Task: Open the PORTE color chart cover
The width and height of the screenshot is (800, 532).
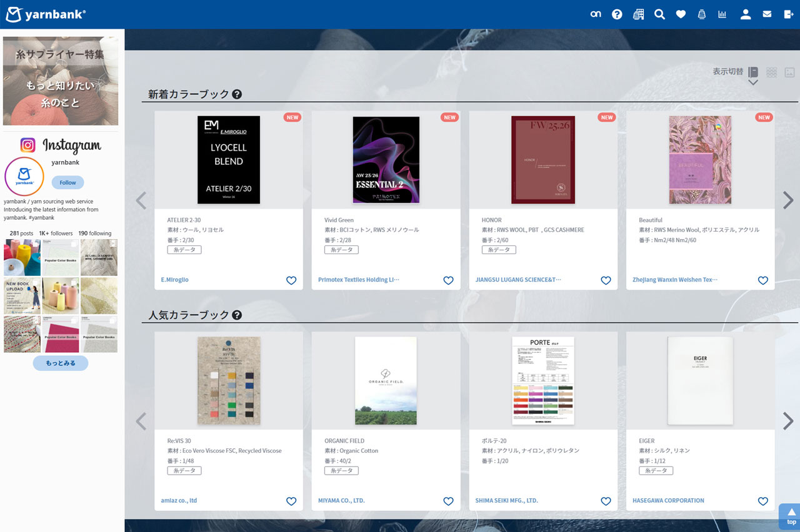Action: (543, 380)
